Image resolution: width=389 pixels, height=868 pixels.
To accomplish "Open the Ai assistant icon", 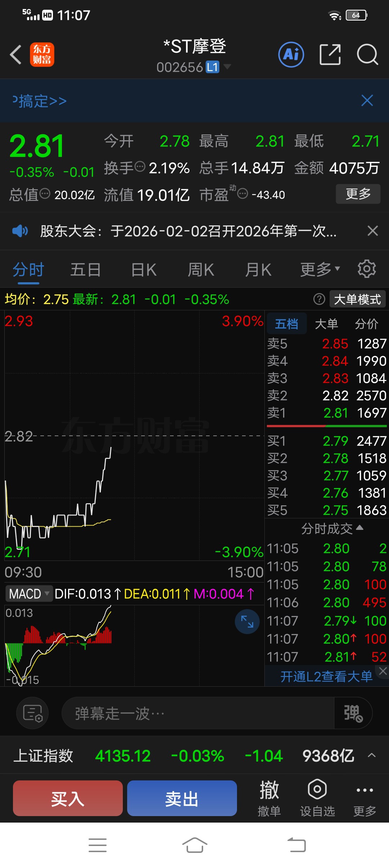I will pos(291,55).
